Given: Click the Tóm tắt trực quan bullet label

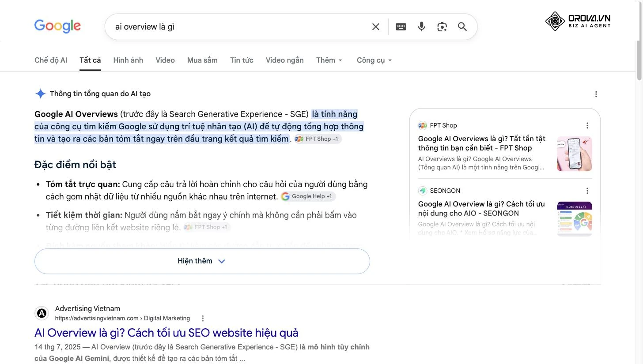Looking at the screenshot, I should (83, 184).
